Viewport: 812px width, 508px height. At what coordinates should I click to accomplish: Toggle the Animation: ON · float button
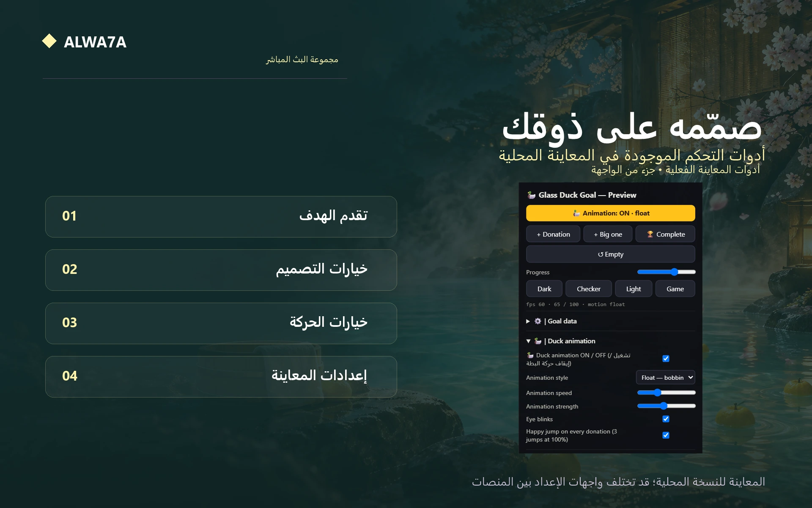610,213
